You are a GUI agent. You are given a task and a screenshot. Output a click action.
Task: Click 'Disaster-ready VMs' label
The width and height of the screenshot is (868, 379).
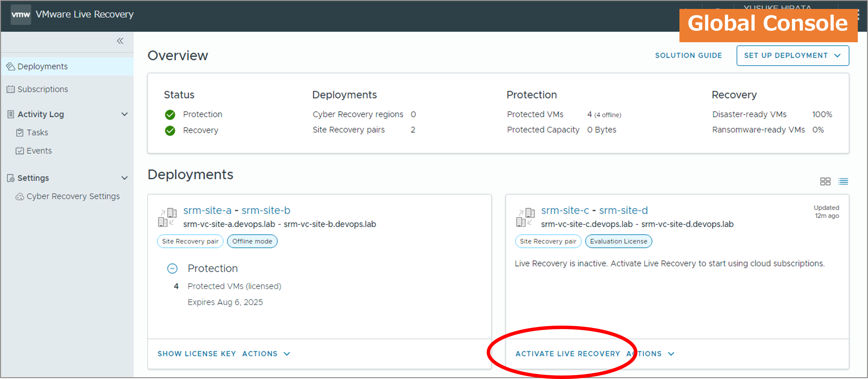click(x=750, y=114)
